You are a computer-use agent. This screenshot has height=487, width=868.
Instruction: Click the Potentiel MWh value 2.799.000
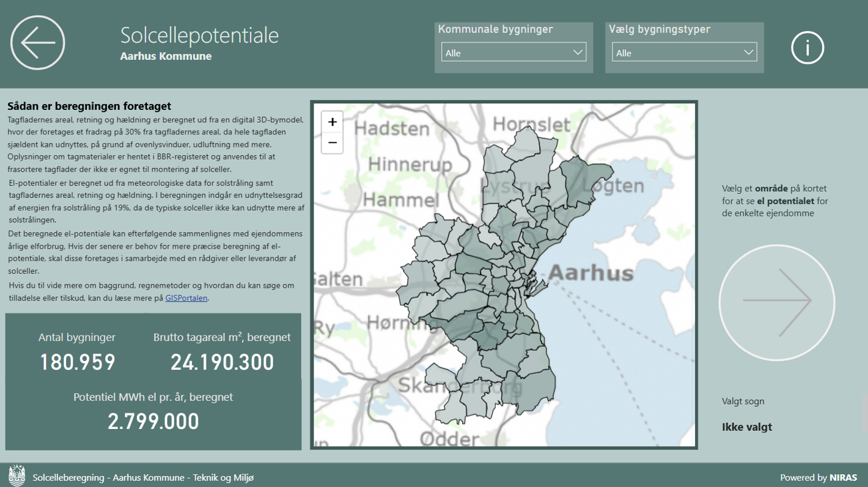(x=153, y=422)
